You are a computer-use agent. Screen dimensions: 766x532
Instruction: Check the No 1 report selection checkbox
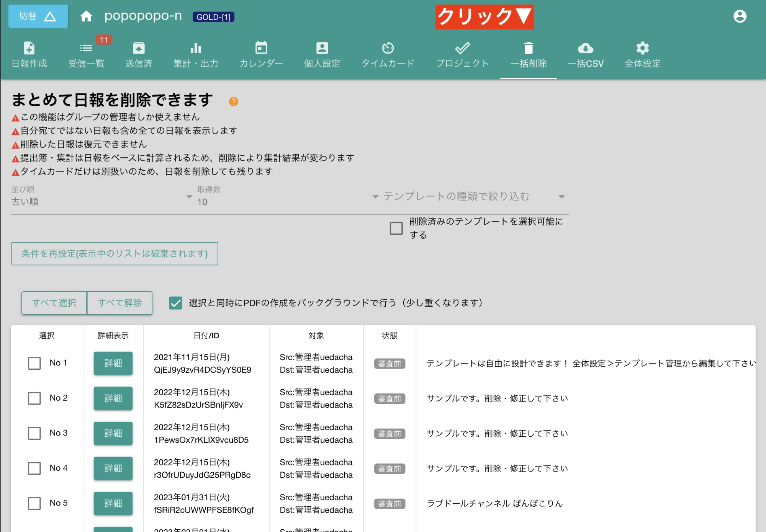tap(34, 363)
